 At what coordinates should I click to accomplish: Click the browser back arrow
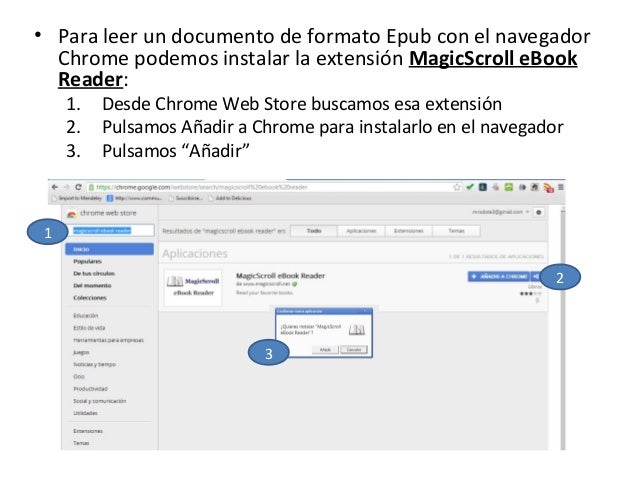point(55,187)
